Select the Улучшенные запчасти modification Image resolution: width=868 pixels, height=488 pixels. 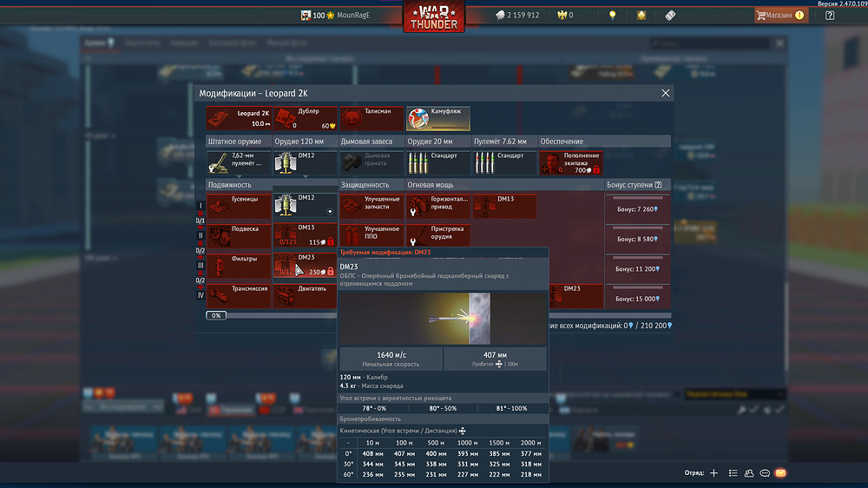coord(372,206)
